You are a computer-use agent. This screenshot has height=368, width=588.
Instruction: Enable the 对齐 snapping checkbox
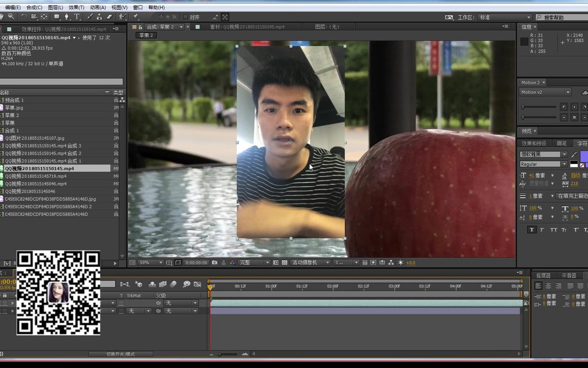point(186,17)
